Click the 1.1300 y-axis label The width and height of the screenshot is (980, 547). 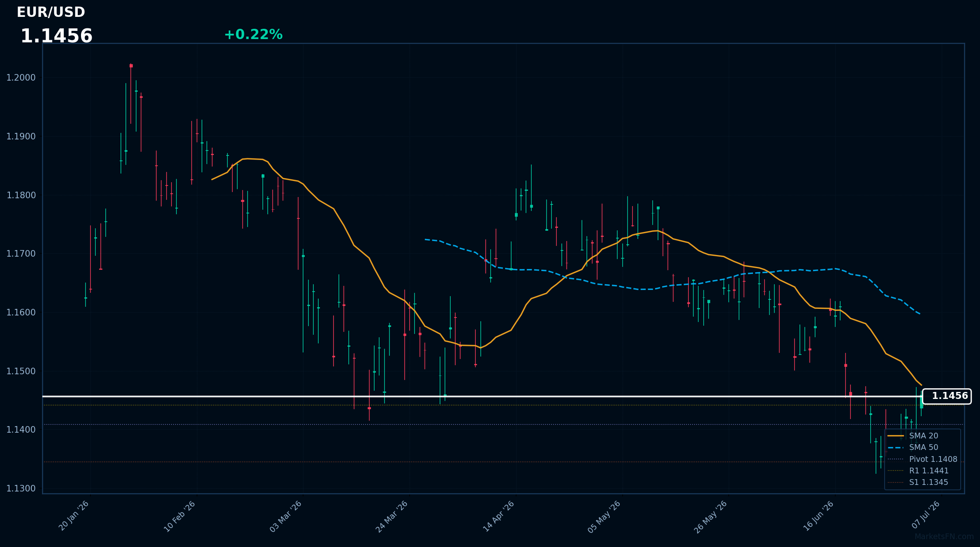pyautogui.click(x=21, y=489)
